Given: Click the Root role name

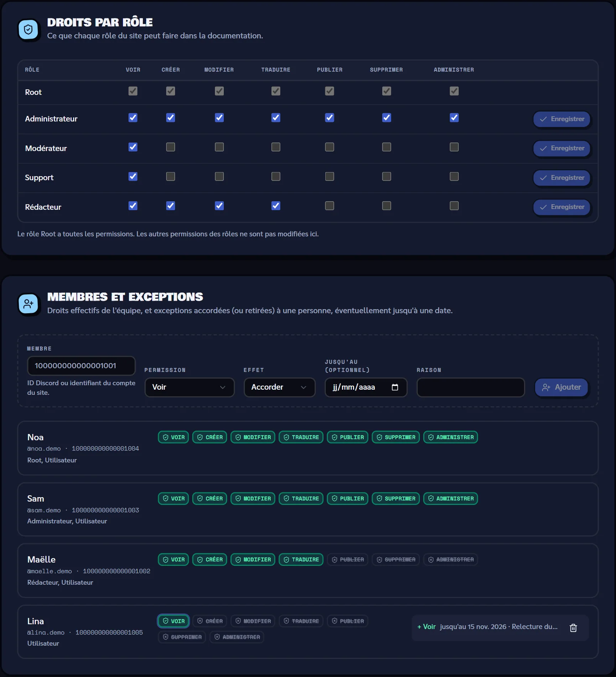Looking at the screenshot, I should click(33, 92).
